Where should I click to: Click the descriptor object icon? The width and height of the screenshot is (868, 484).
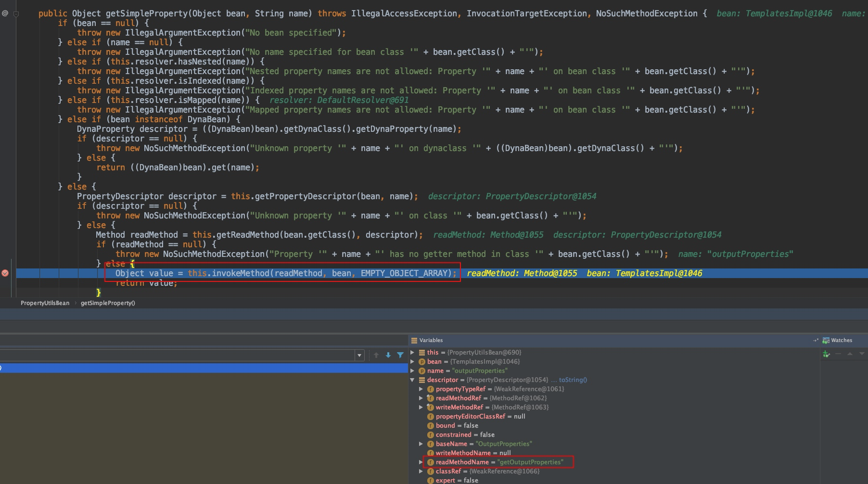[x=422, y=380]
